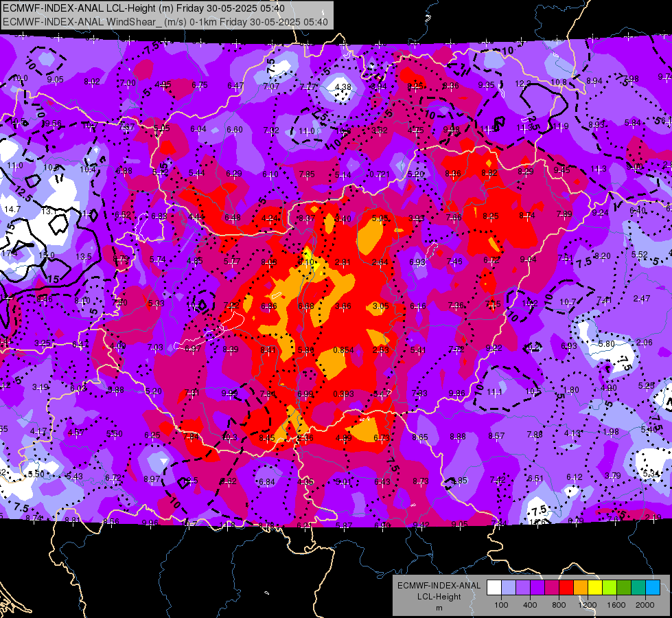Click the legend value label 1600
This screenshot has height=618, width=672.
point(616,605)
